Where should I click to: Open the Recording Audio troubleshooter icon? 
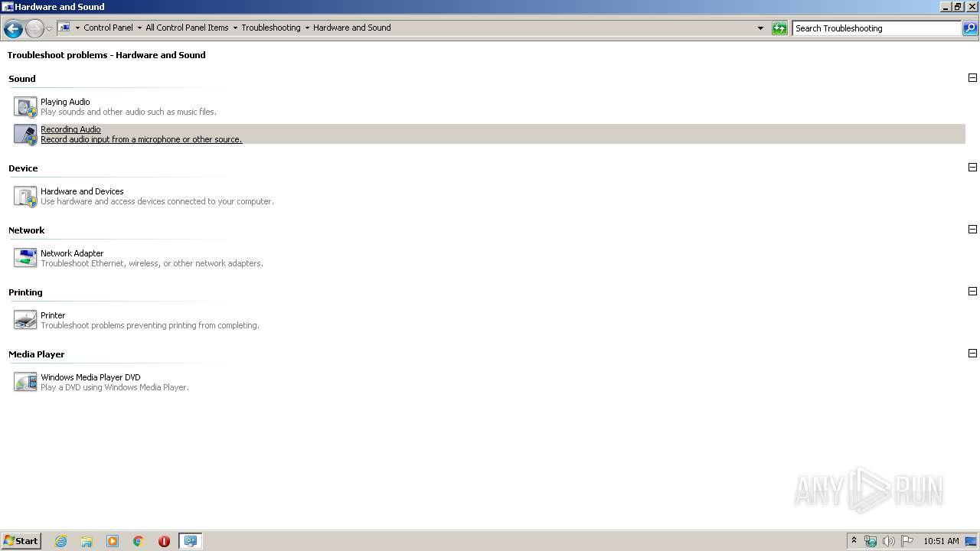[x=25, y=135]
